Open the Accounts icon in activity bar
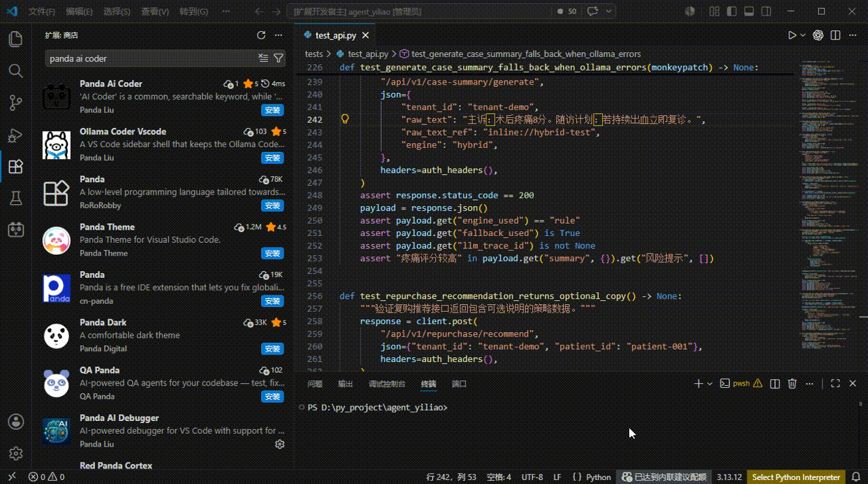 (x=16, y=422)
